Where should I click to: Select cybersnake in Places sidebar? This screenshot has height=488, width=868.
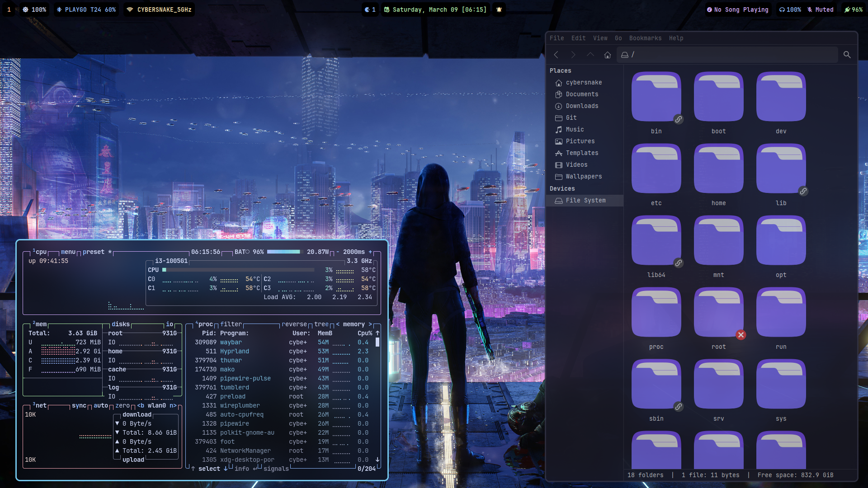click(x=585, y=82)
